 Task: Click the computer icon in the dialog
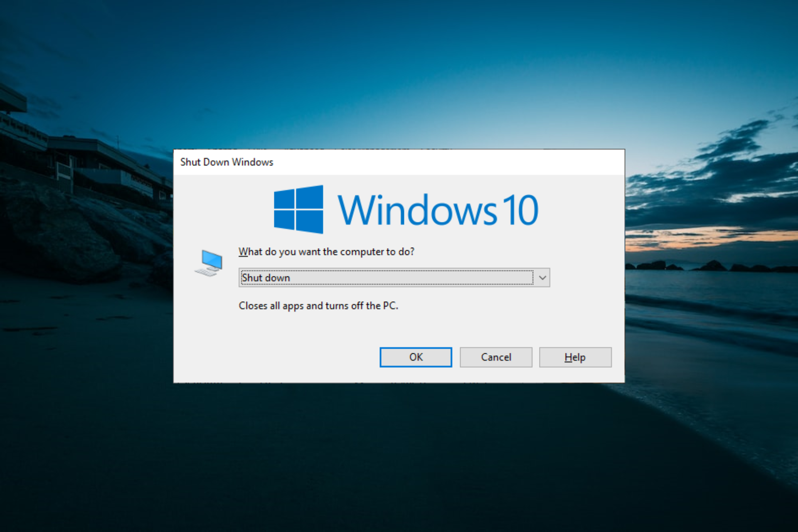(x=209, y=263)
